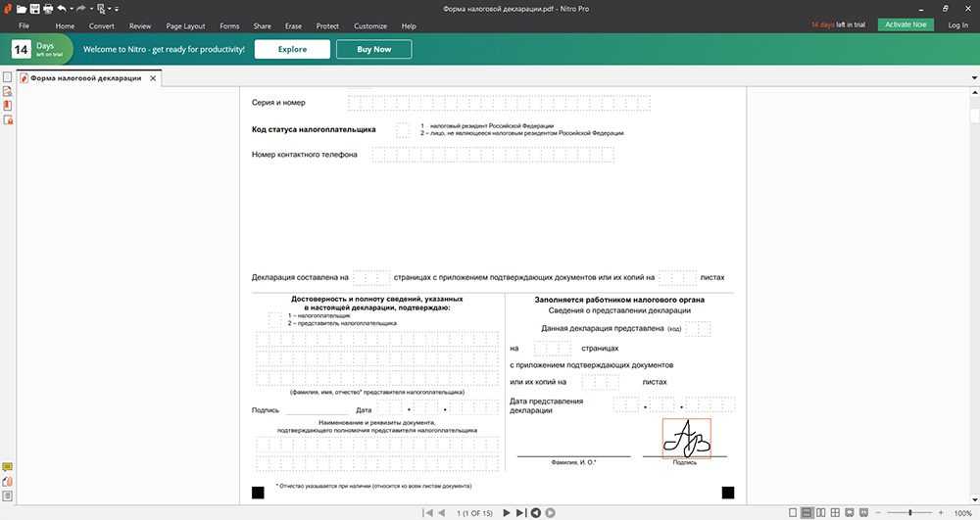Open the Comments panel at sidebar bottom
The height and width of the screenshot is (520, 980).
click(7, 467)
